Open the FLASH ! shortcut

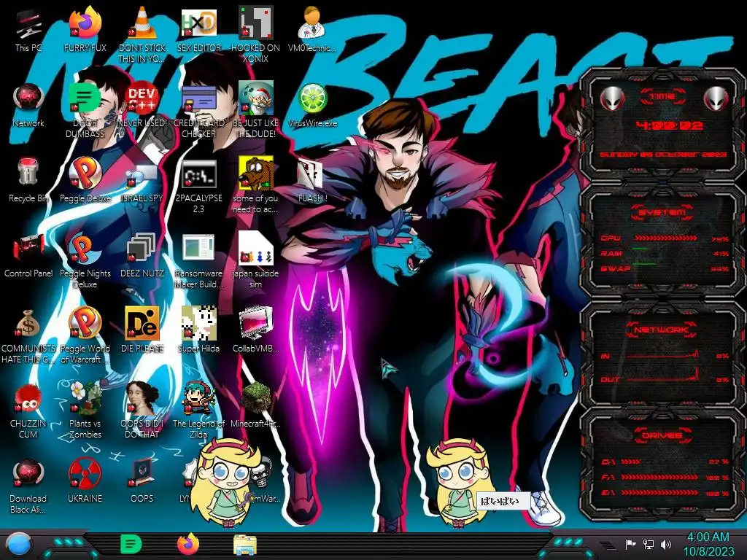[x=312, y=174]
